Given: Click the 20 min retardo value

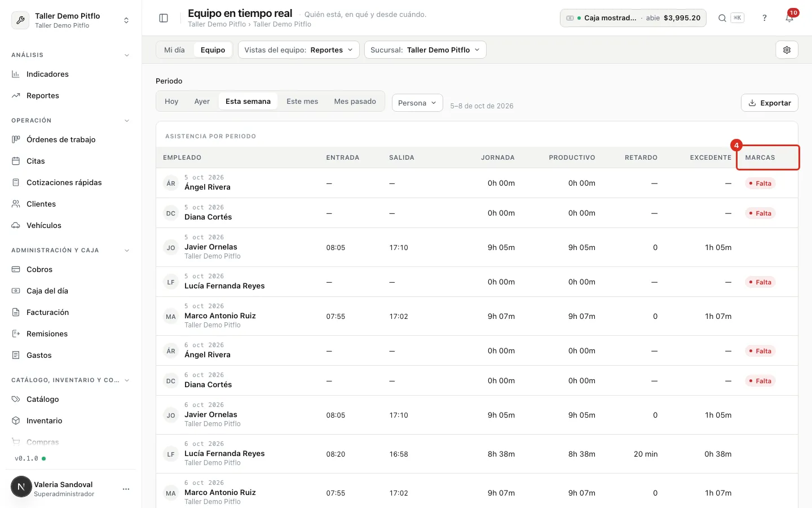Looking at the screenshot, I should click(646, 454).
